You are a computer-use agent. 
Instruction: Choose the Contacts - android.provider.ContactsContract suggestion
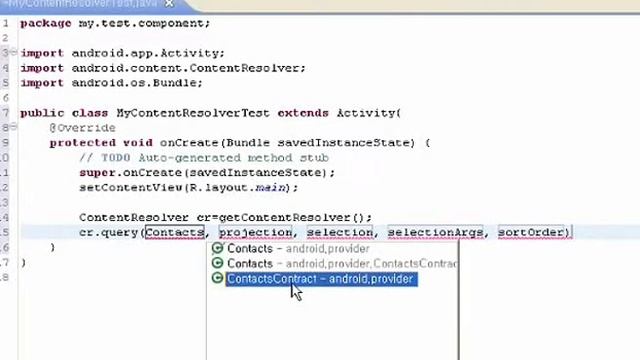pyautogui.click(x=342, y=264)
